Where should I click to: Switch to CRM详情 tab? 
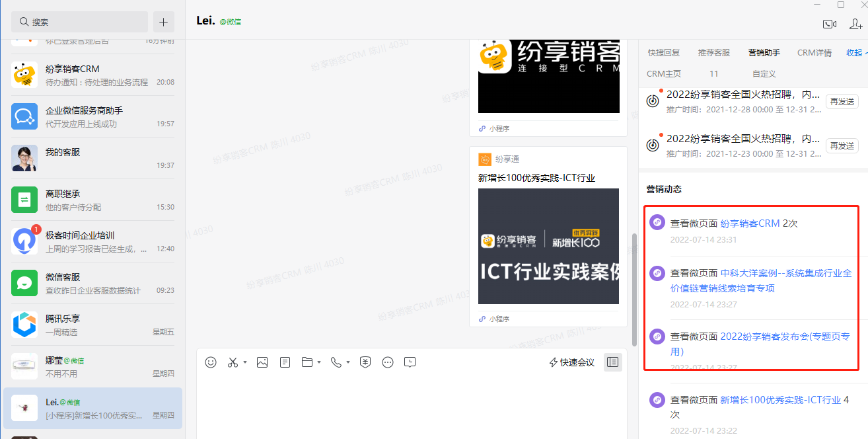coord(814,53)
